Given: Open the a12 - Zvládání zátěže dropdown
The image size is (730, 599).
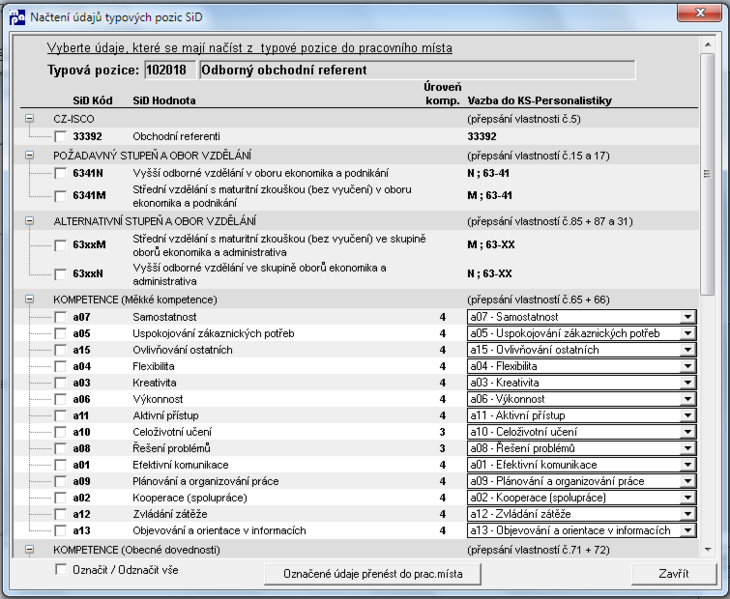Looking at the screenshot, I should tap(688, 514).
